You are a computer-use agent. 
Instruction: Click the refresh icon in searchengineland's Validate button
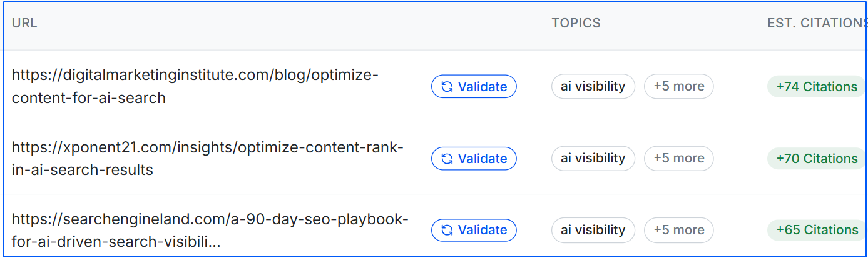[447, 230]
